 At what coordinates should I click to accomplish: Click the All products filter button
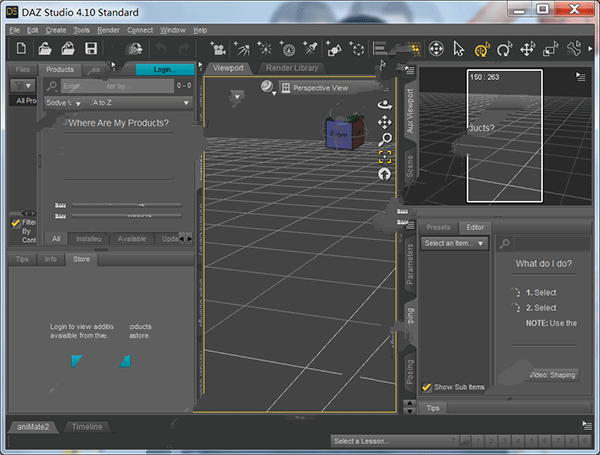(x=56, y=239)
